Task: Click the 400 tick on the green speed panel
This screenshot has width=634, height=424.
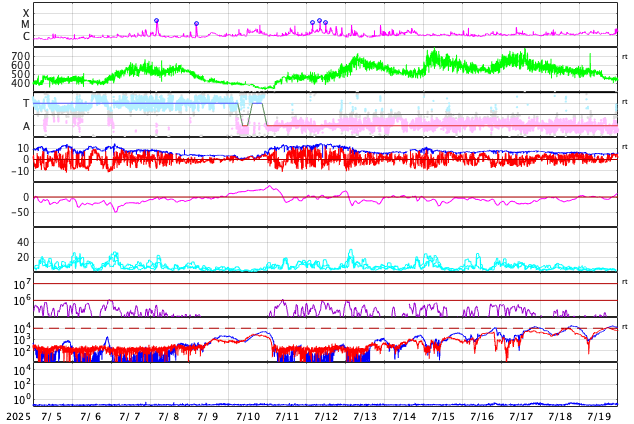Action: pyautogui.click(x=21, y=84)
